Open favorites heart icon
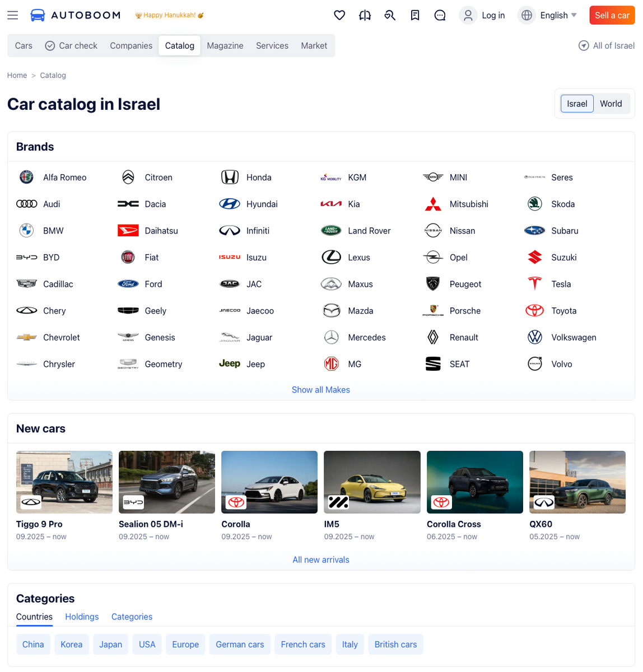 tap(339, 15)
